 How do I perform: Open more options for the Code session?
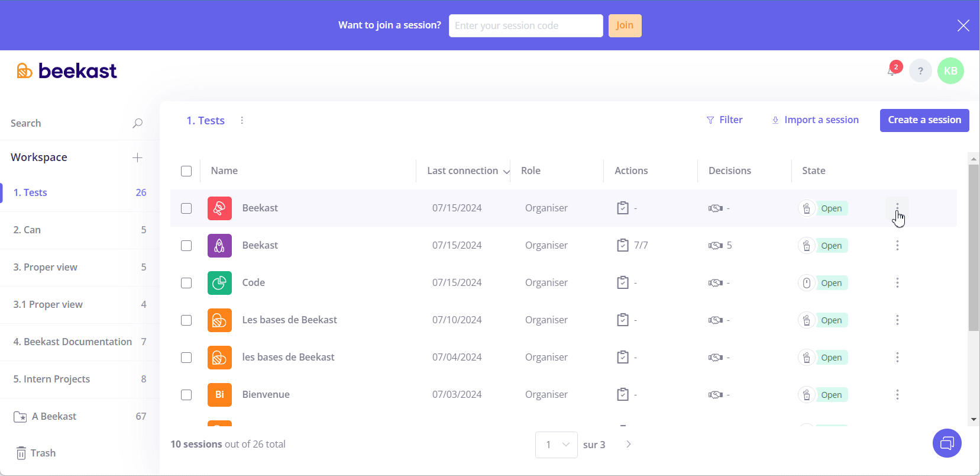pos(897,283)
